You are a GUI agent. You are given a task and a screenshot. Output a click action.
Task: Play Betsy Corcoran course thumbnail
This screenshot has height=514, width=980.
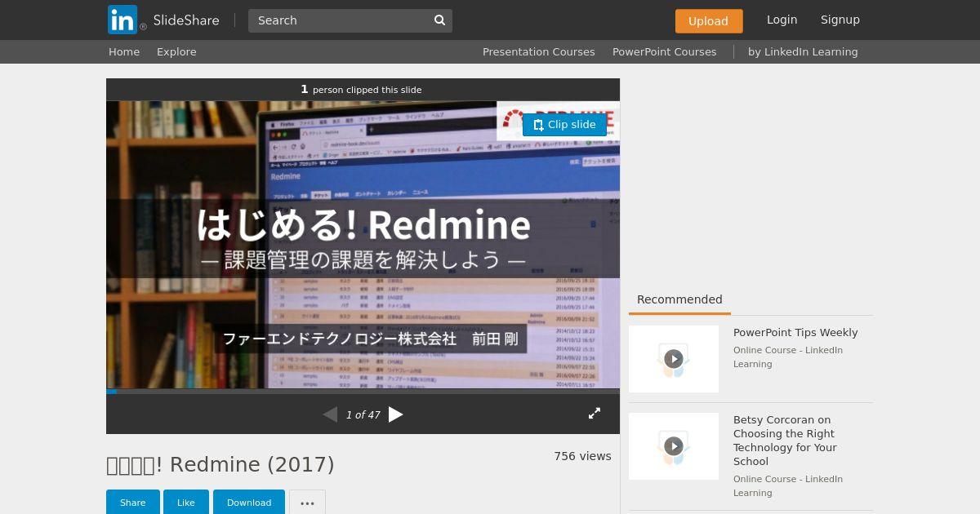point(674,446)
